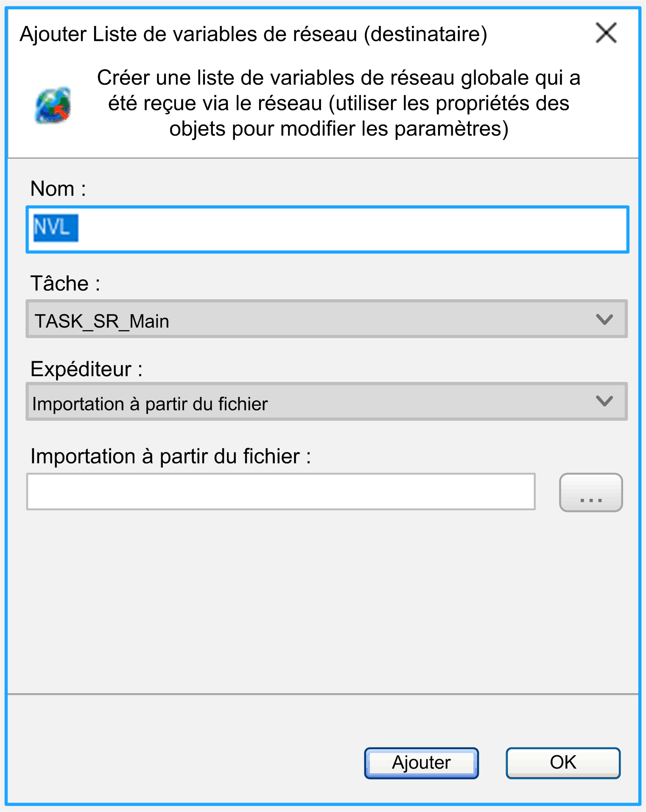
Task: Click the description text beside the globe
Action: [338, 103]
